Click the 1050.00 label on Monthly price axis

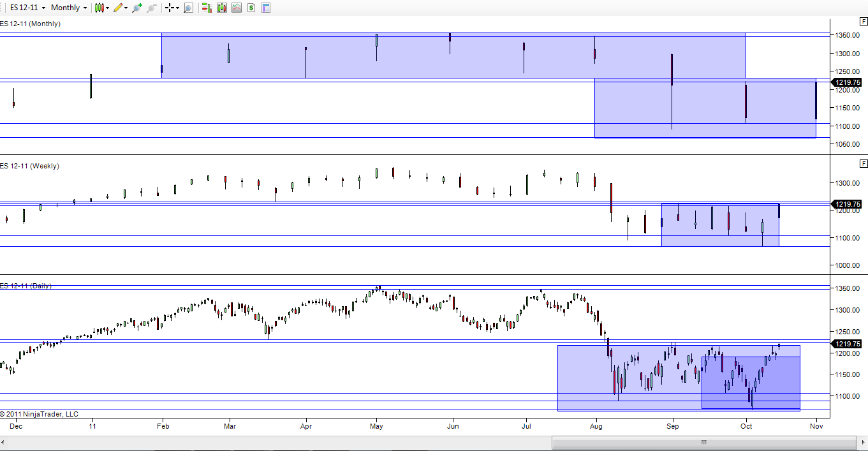coord(849,144)
